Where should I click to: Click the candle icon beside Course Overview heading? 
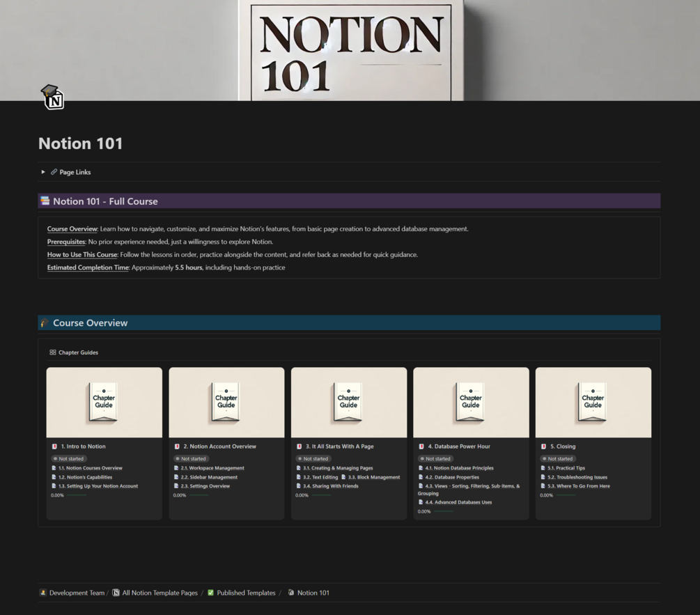pos(45,322)
